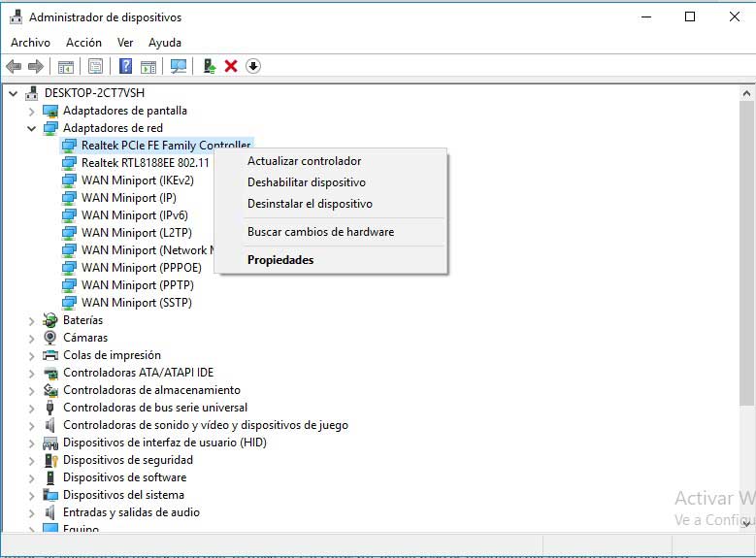Click Update driver toolbar icon with green arrow
The image size is (756, 558).
[x=210, y=66]
